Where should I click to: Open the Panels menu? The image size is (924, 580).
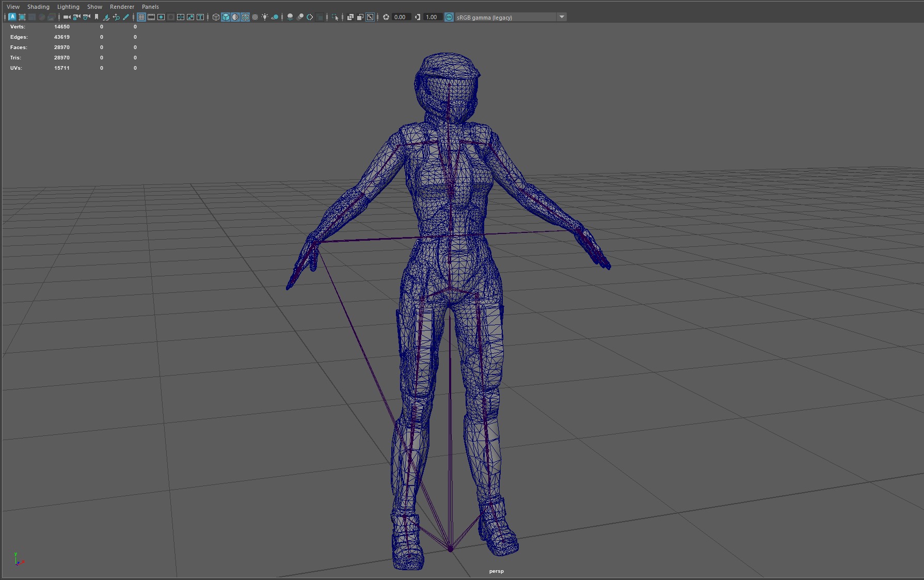[x=150, y=7]
